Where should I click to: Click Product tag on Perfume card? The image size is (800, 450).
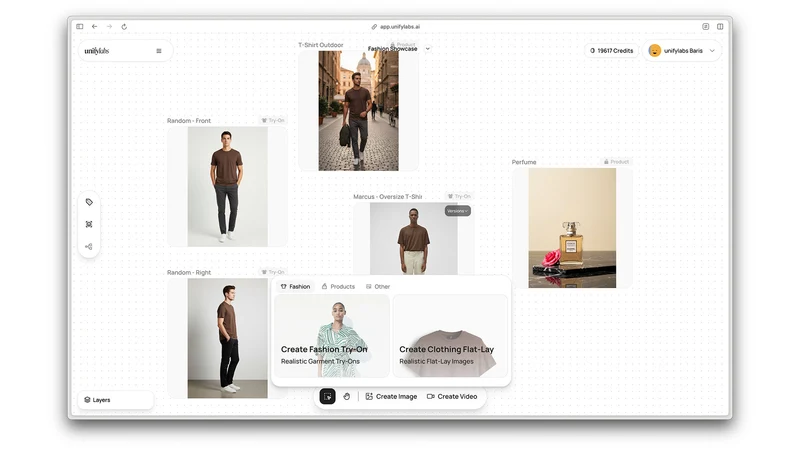click(x=616, y=162)
